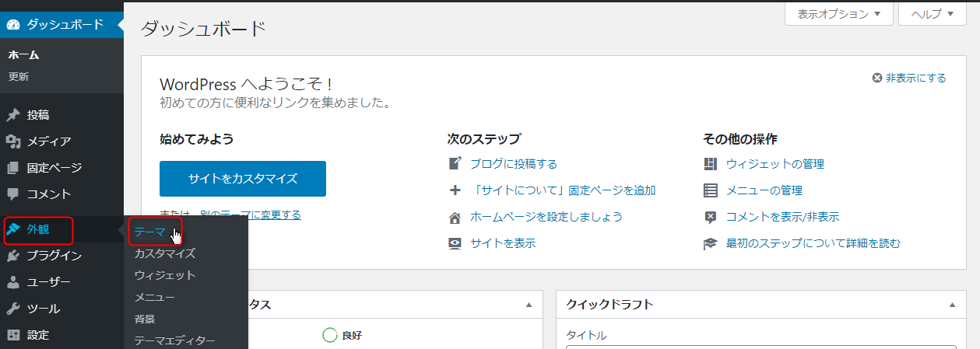Screen dimensions: 980x349
Task: Click the plus icon next to 固定ページを追加
Action: 455,190
